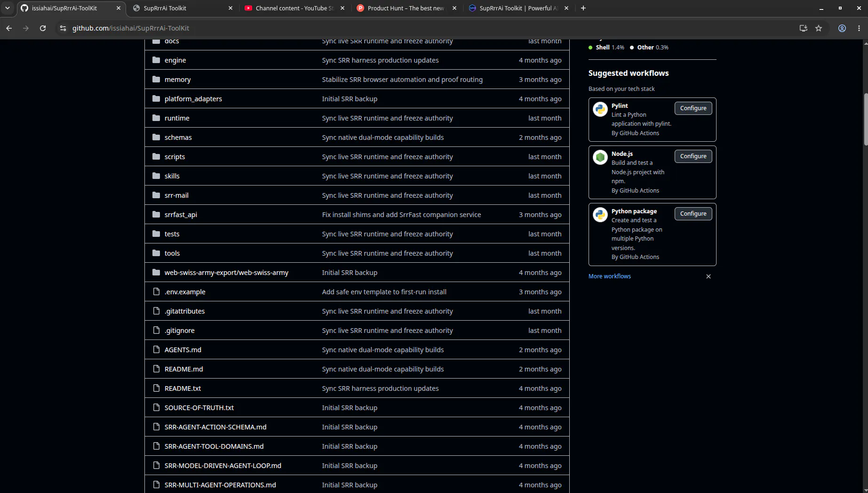Click the skills folder icon
The image size is (868, 493).
point(156,176)
